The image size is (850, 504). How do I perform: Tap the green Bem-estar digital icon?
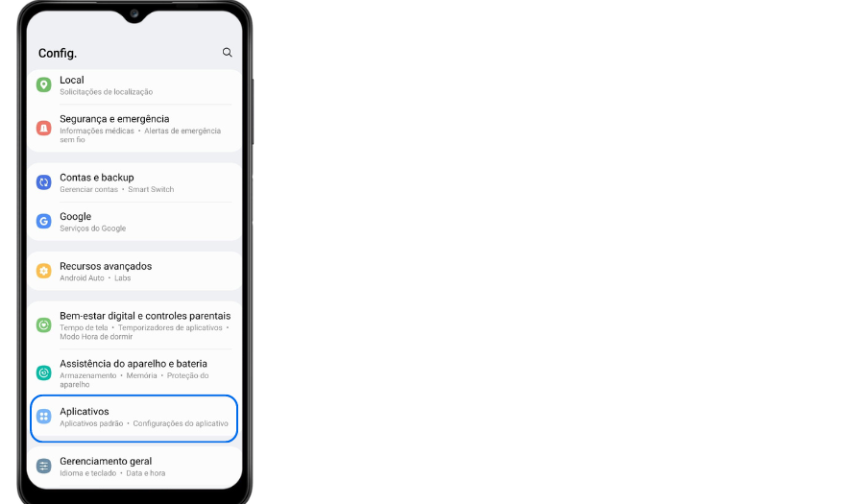pos(44,325)
